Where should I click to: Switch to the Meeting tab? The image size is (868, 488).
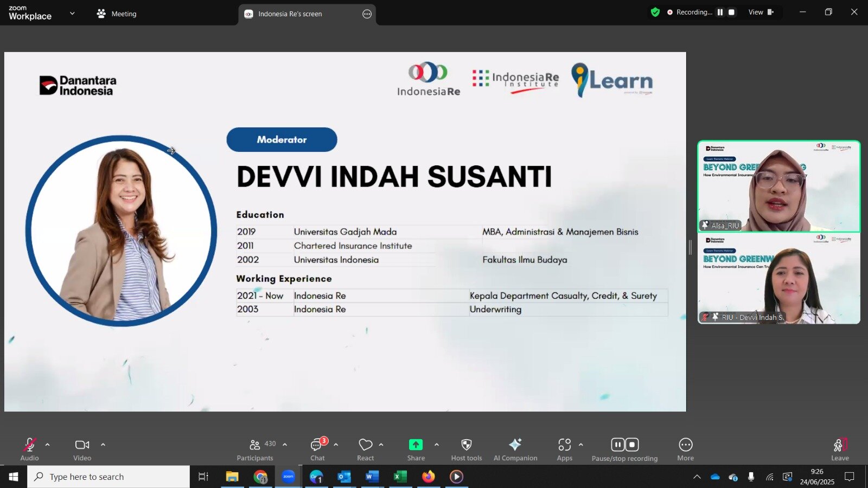(x=117, y=14)
